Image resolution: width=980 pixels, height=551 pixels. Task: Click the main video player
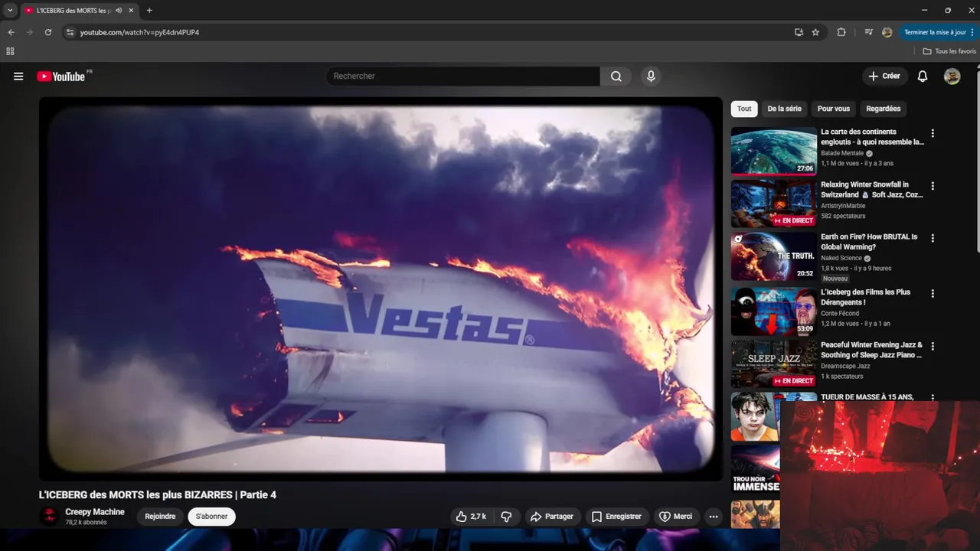click(x=381, y=289)
